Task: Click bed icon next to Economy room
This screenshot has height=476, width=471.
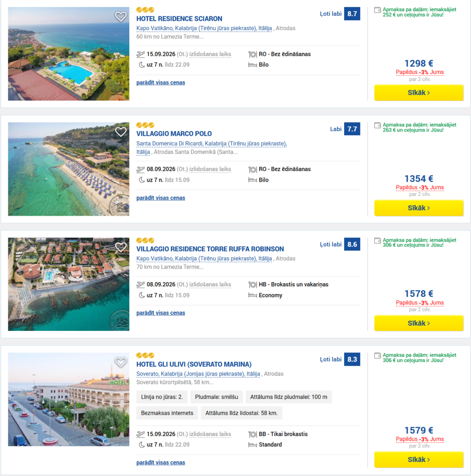Action: (x=252, y=295)
